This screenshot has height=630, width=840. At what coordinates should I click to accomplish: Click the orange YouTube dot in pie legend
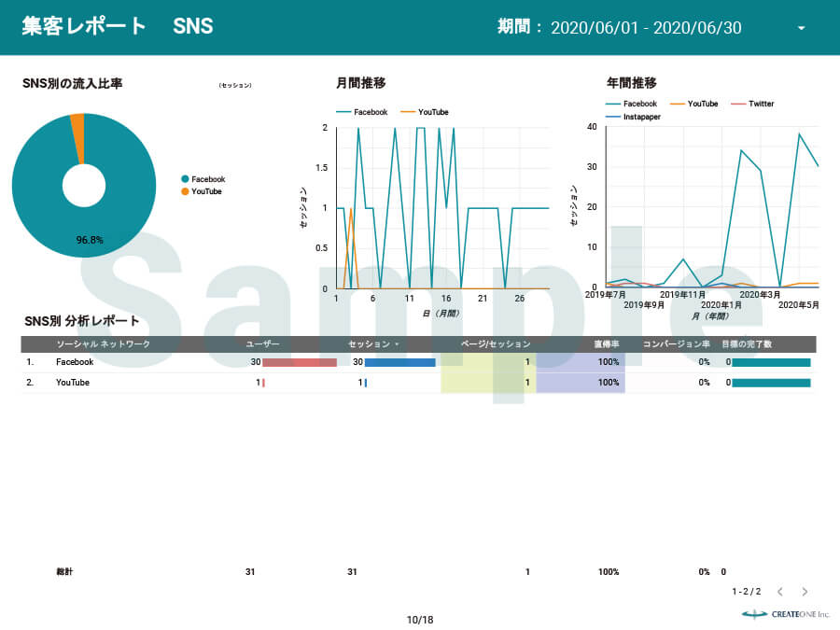(185, 191)
